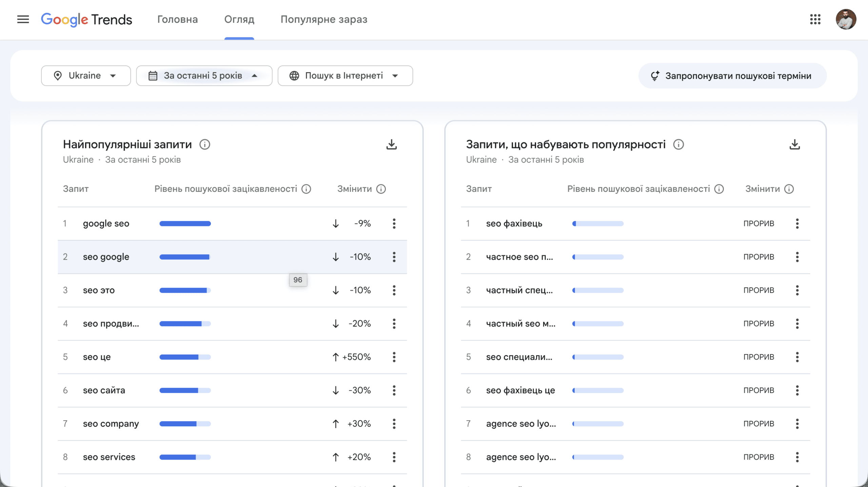Click the seo фахівець це rising query

(520, 390)
